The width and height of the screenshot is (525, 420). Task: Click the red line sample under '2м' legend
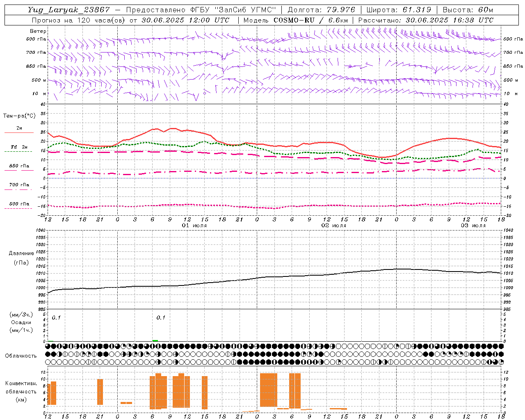tap(19, 132)
